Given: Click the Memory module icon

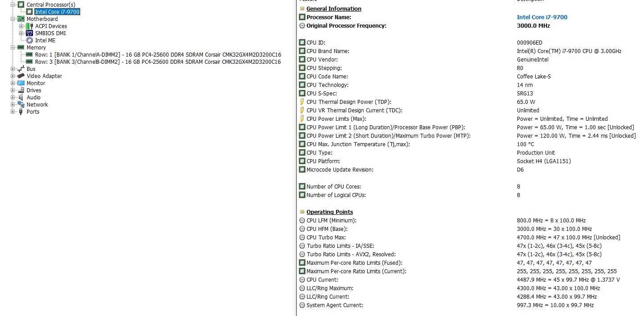Looking at the screenshot, I should coord(21,47).
